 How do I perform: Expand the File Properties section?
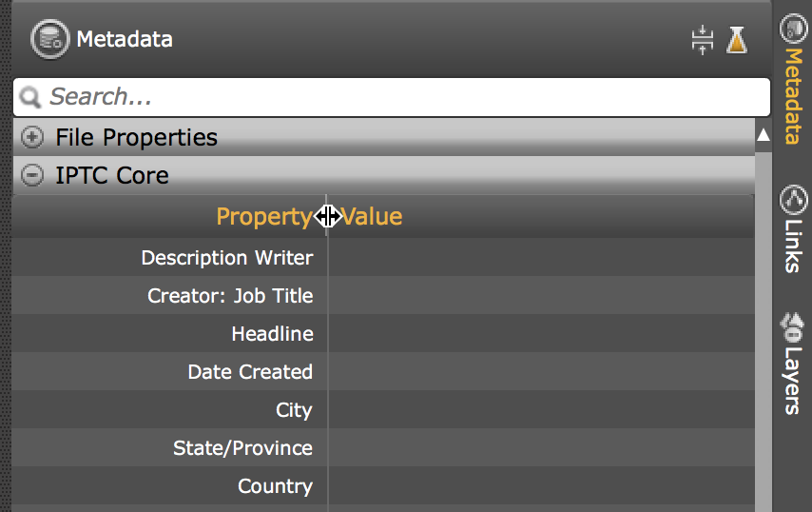[x=32, y=138]
